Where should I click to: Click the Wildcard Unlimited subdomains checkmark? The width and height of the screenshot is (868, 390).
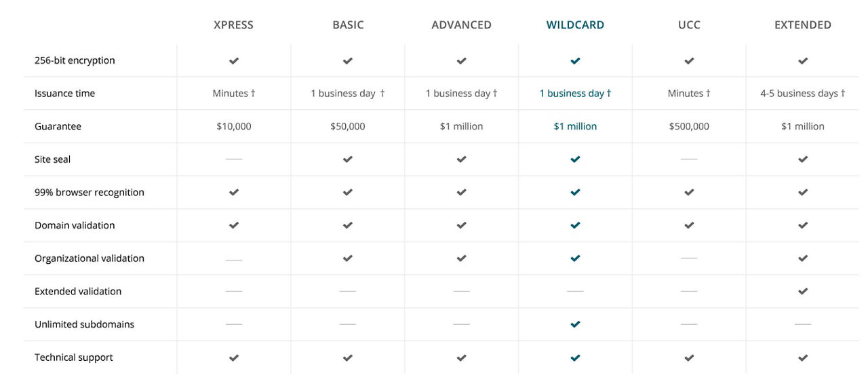[x=575, y=324]
